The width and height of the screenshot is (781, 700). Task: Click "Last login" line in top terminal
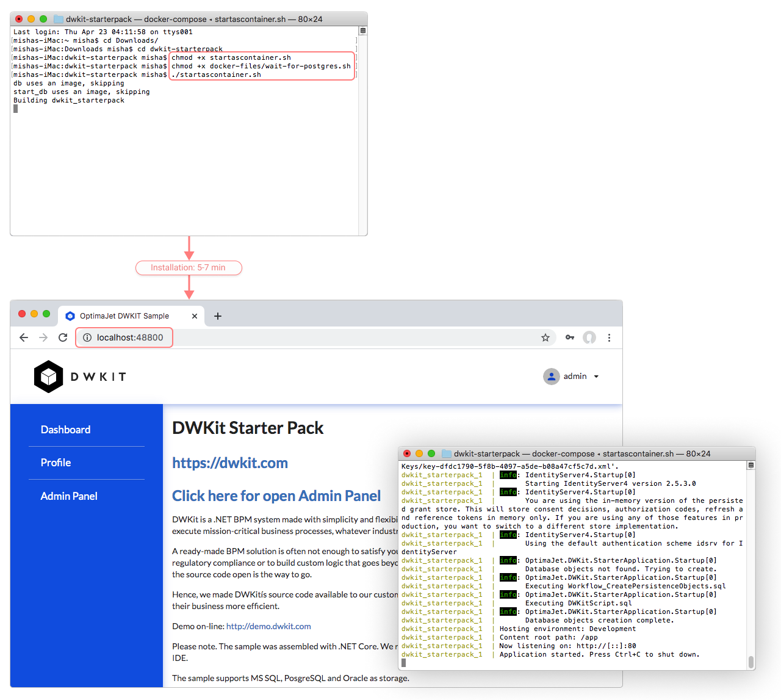click(x=103, y=32)
